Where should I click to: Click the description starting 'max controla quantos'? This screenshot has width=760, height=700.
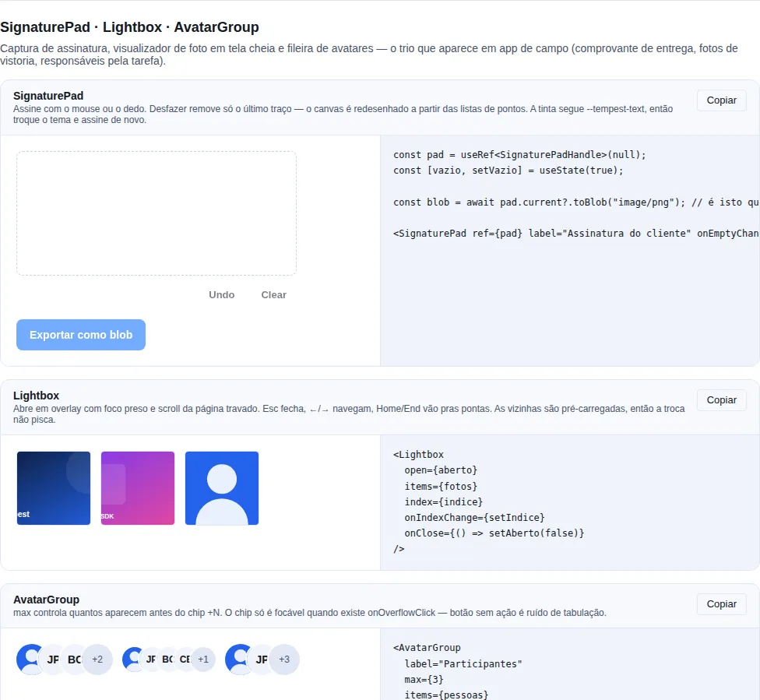310,613
